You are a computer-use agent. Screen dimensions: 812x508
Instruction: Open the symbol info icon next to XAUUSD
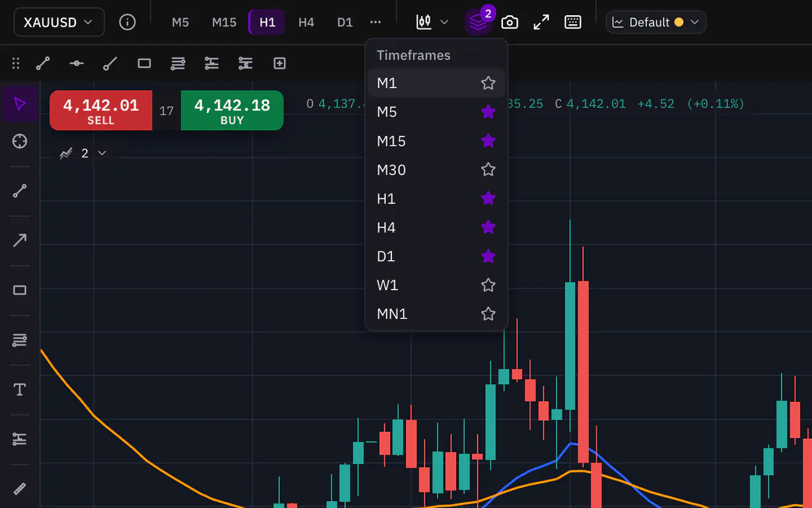point(128,22)
